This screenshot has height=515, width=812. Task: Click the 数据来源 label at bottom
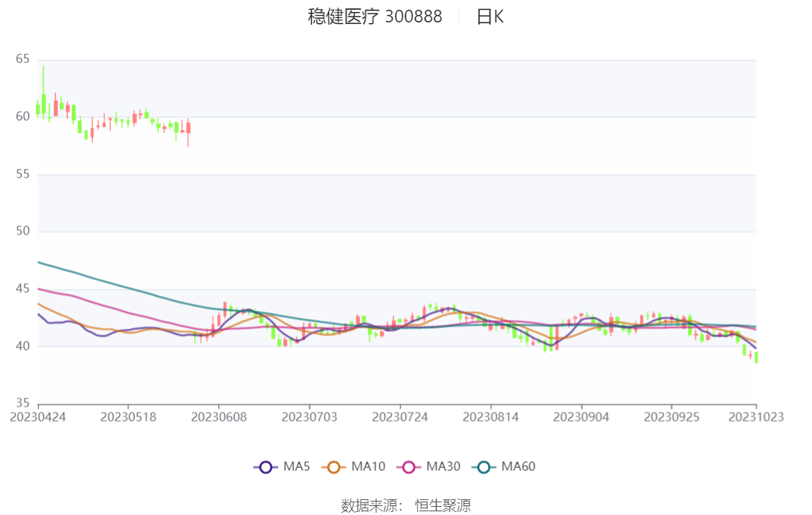[369, 506]
